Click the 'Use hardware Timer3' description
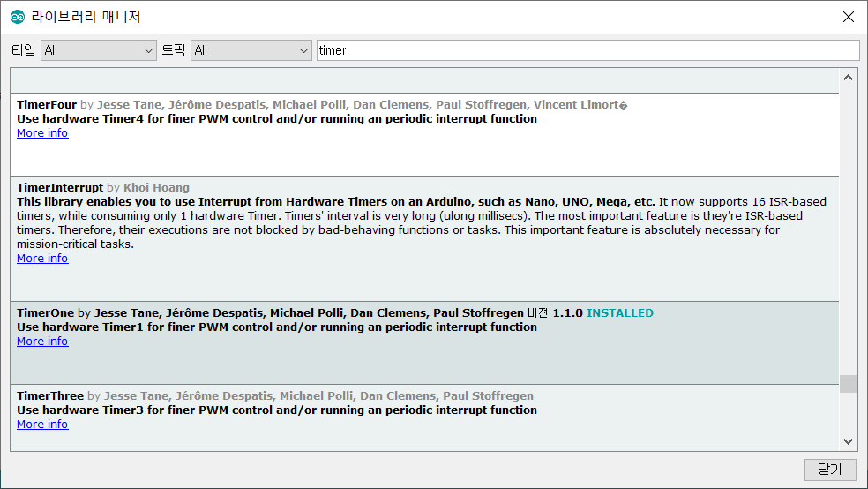This screenshot has width=868, height=489. click(277, 410)
